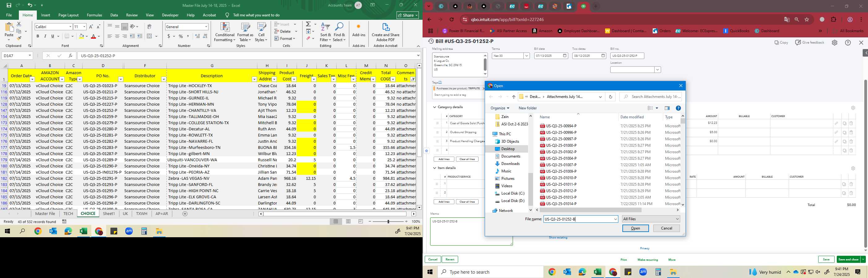Open Conditional Formatting in Styles group

[225, 32]
